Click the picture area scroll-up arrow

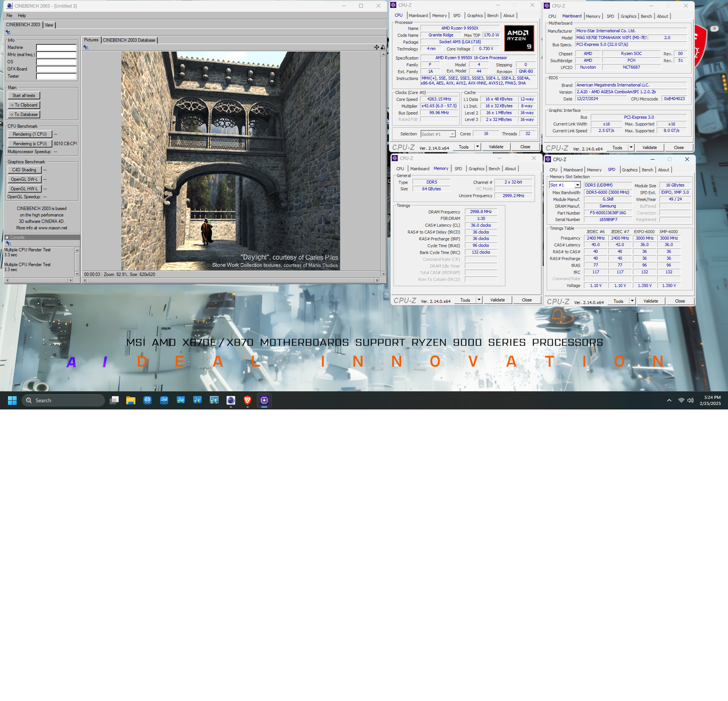click(383, 54)
